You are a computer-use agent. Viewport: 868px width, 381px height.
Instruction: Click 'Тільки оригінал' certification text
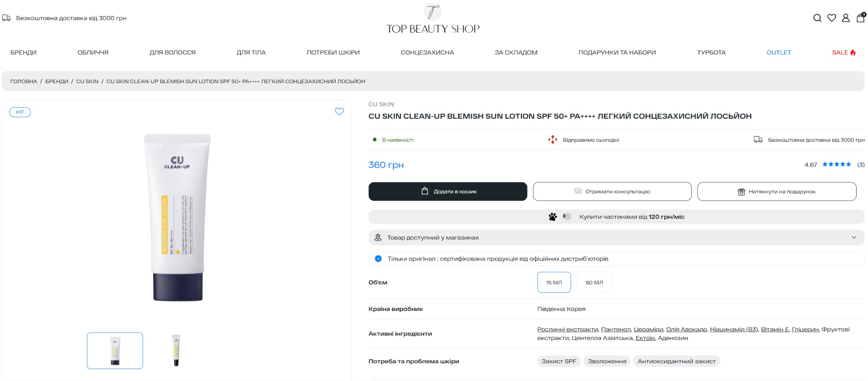click(498, 259)
